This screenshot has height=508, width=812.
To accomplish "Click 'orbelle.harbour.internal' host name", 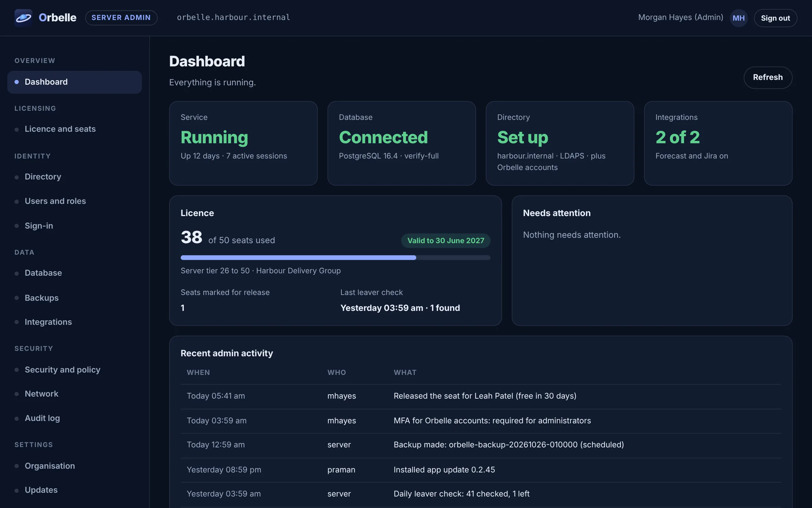I will [233, 17].
